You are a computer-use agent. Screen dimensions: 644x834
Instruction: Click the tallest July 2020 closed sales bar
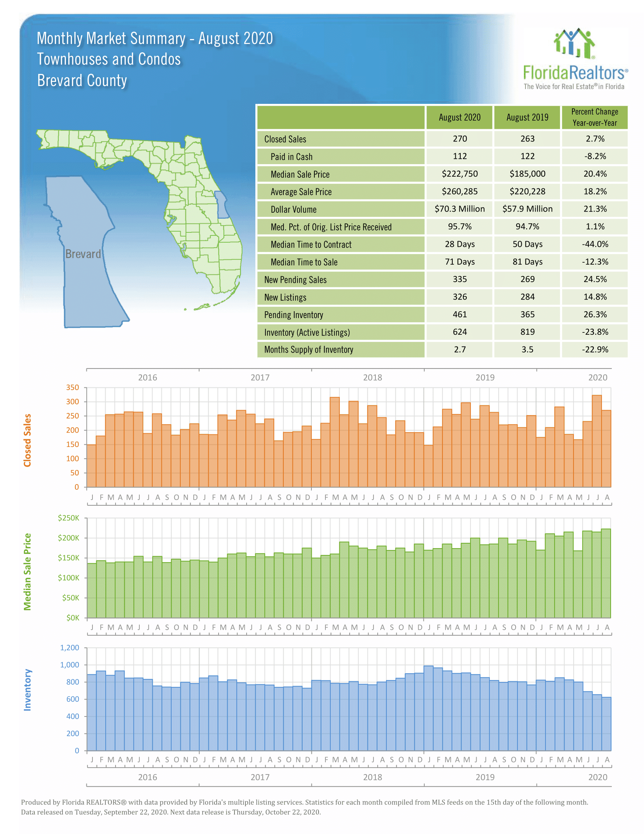[597, 441]
